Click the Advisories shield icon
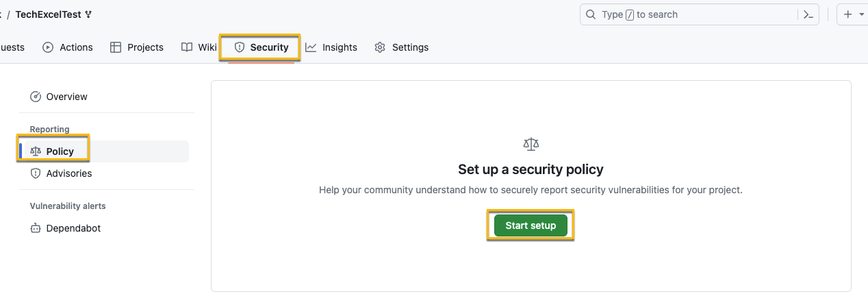This screenshot has height=307, width=868. pyautogui.click(x=36, y=173)
